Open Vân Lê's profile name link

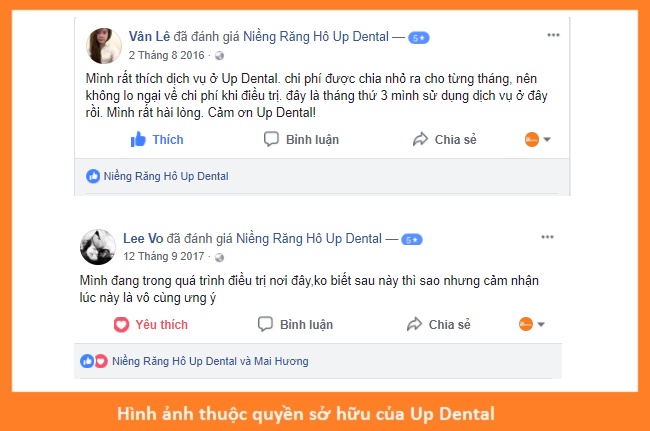[x=149, y=36]
